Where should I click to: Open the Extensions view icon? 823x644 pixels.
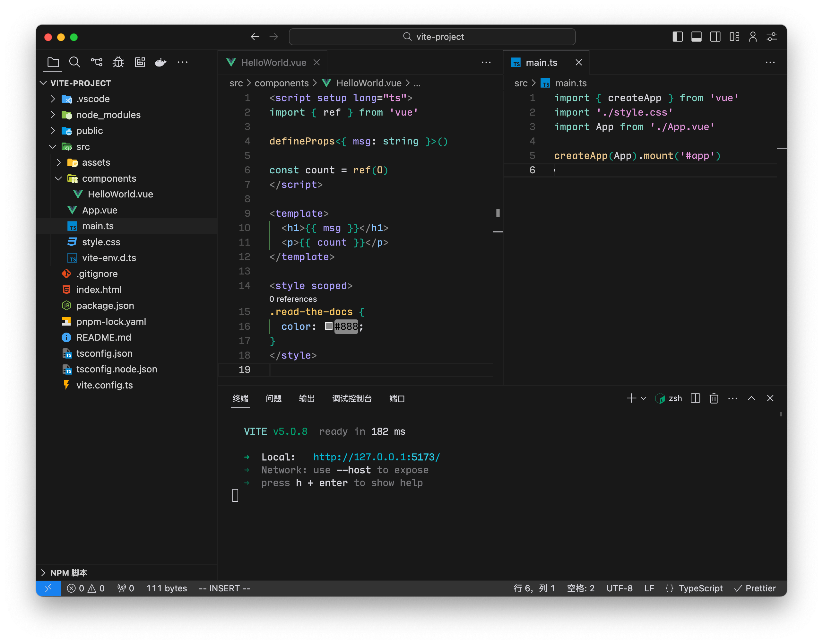[140, 62]
